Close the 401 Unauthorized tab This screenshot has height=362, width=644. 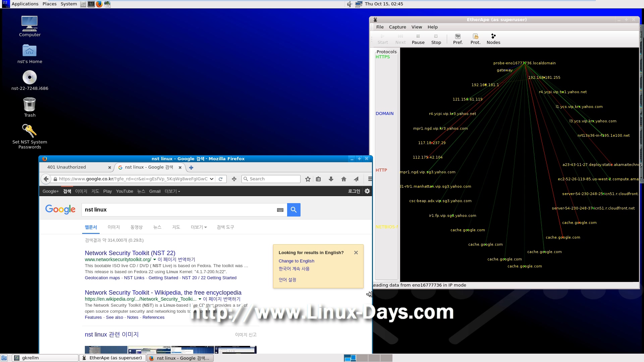pos(109,167)
